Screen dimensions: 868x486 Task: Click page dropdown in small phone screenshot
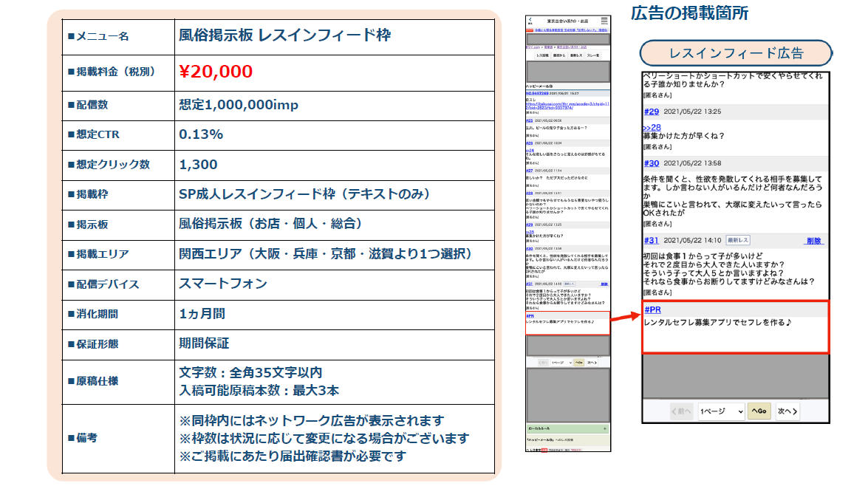coord(561,363)
